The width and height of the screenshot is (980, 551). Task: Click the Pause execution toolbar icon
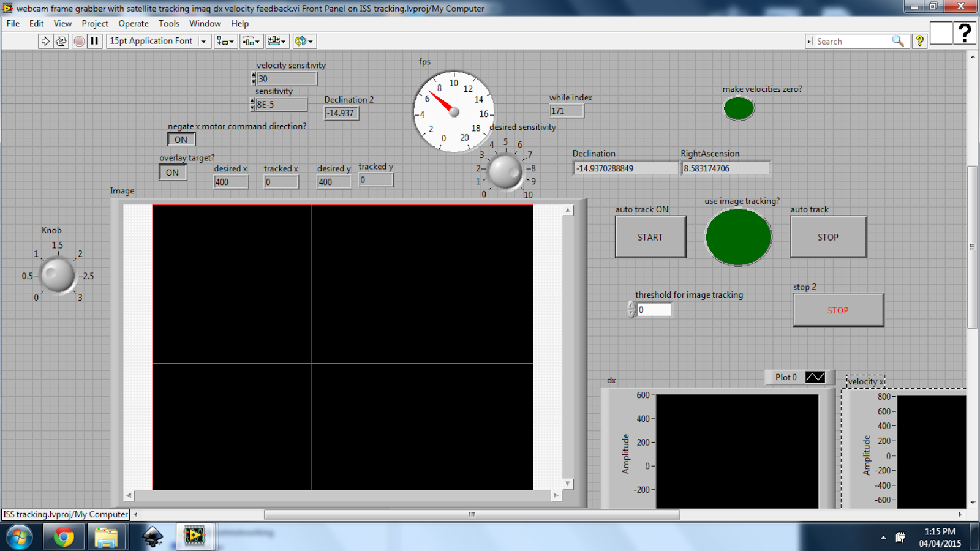pyautogui.click(x=94, y=41)
